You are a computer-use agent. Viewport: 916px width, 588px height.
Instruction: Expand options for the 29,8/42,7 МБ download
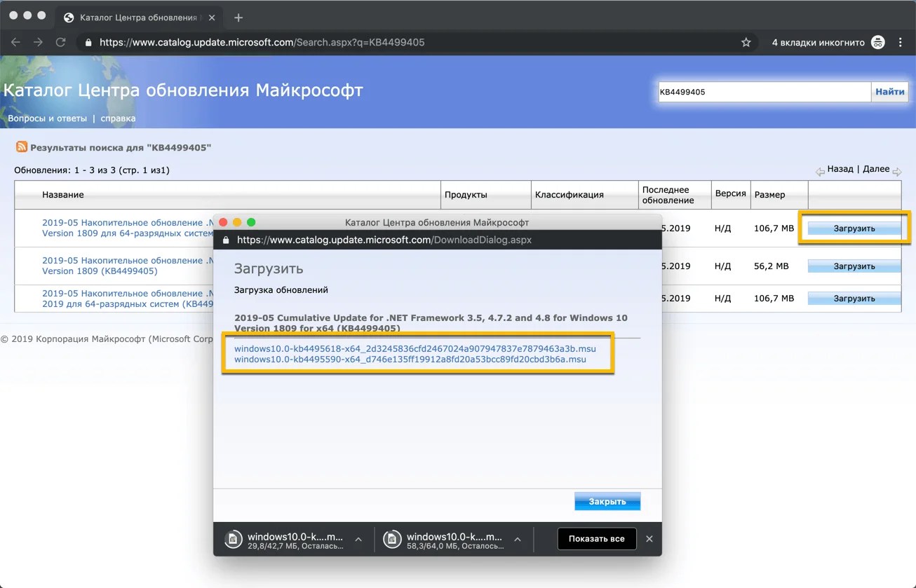(x=358, y=539)
